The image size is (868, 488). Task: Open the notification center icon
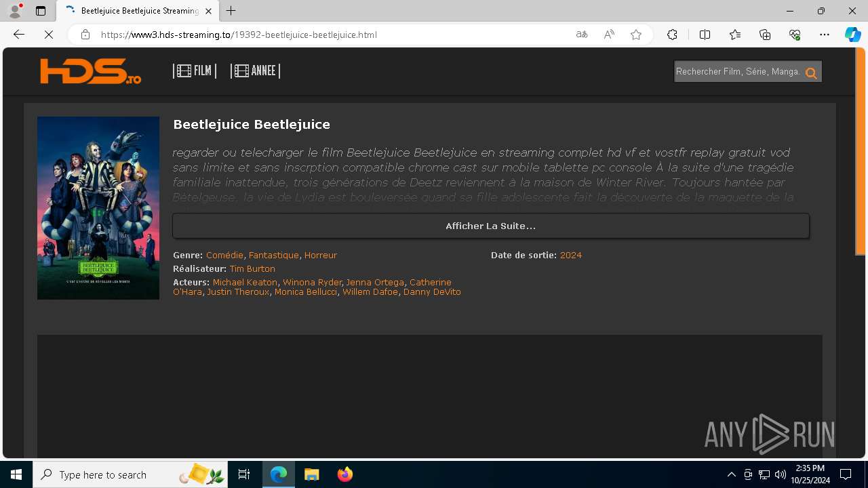tap(846, 474)
